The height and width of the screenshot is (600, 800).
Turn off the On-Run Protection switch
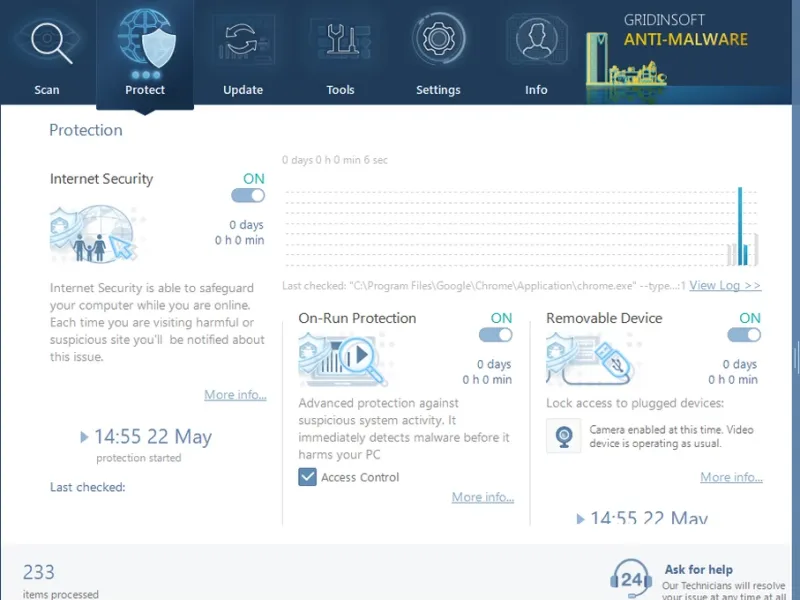(x=495, y=335)
